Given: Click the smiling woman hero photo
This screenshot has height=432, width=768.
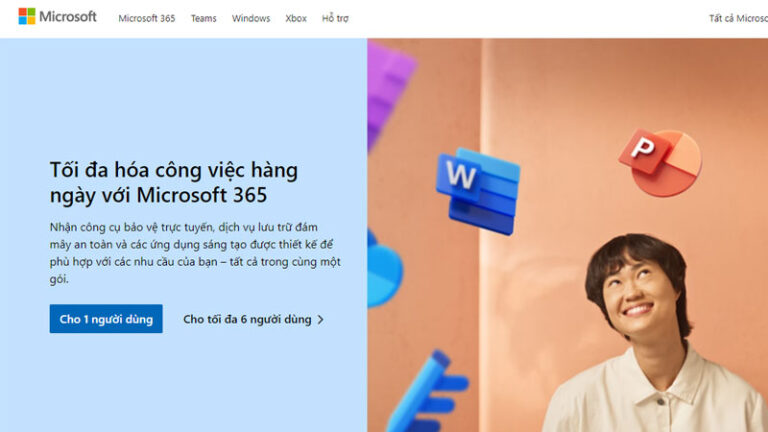Looking at the screenshot, I should point(651,333).
